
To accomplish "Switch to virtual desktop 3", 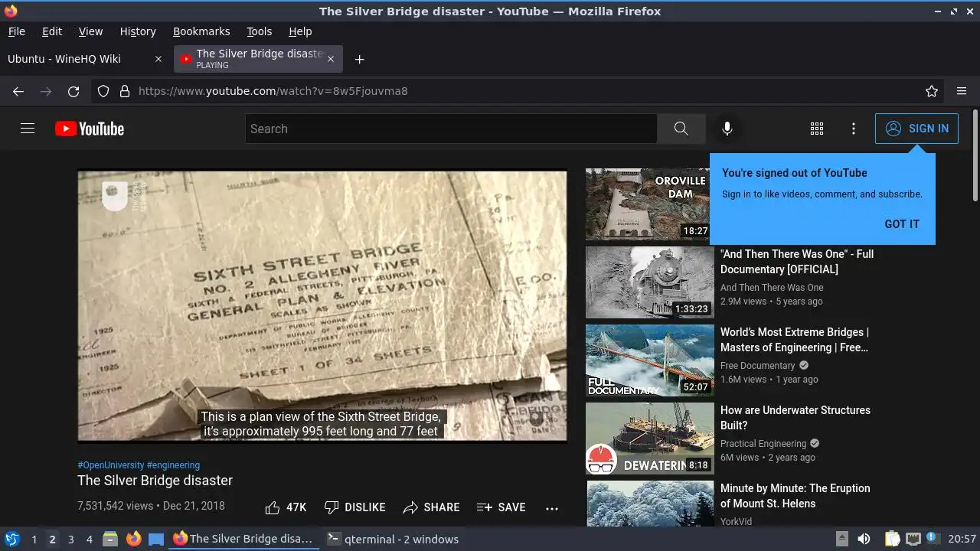I will [x=70, y=539].
